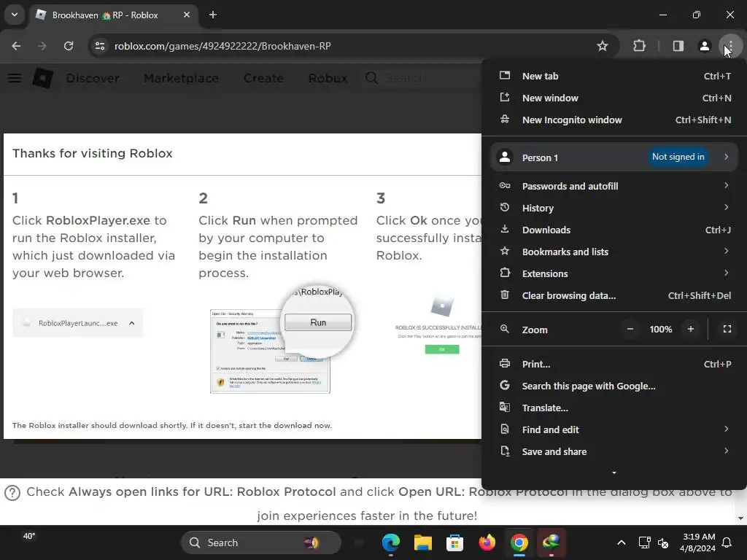Open Roblox hamburger navigation menu

tap(15, 78)
